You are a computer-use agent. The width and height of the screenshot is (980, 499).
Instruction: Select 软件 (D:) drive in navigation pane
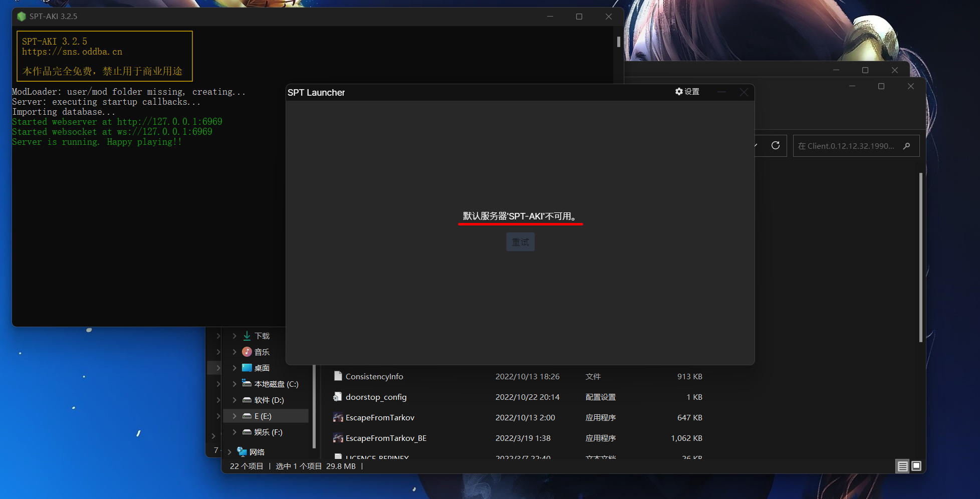[x=269, y=400]
